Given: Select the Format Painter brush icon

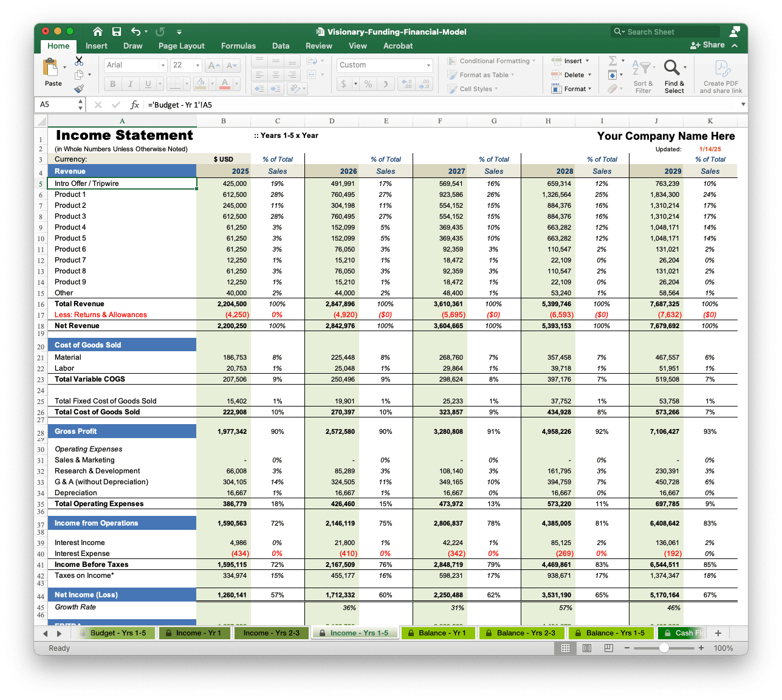Looking at the screenshot, I should pos(79,89).
